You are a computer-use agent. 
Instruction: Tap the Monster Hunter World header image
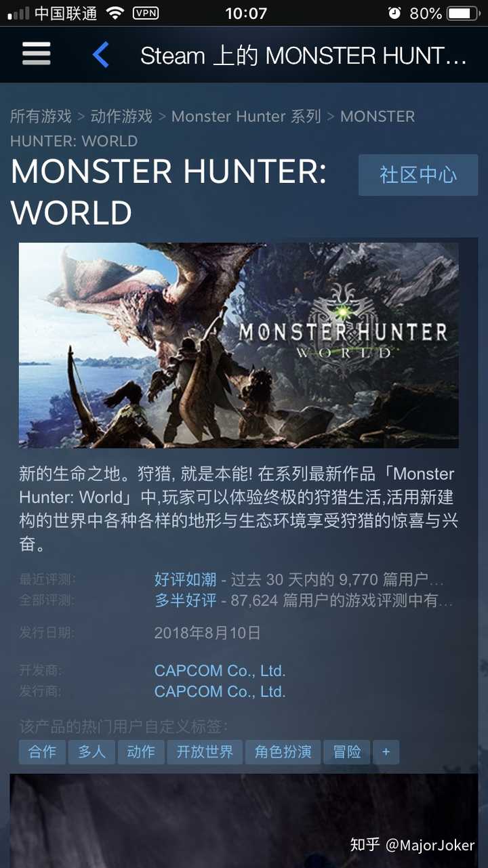tap(239, 346)
